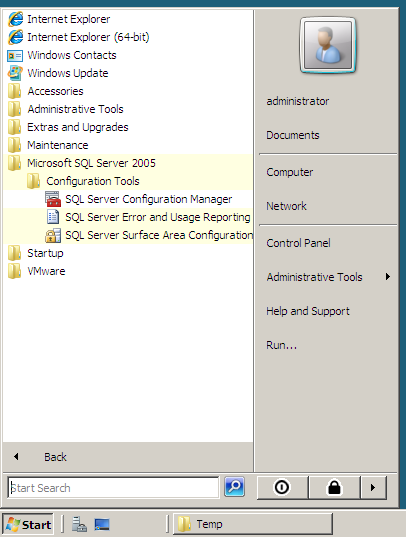This screenshot has height=537, width=406.
Task: Click the Startup folder icon
Action: [14, 253]
